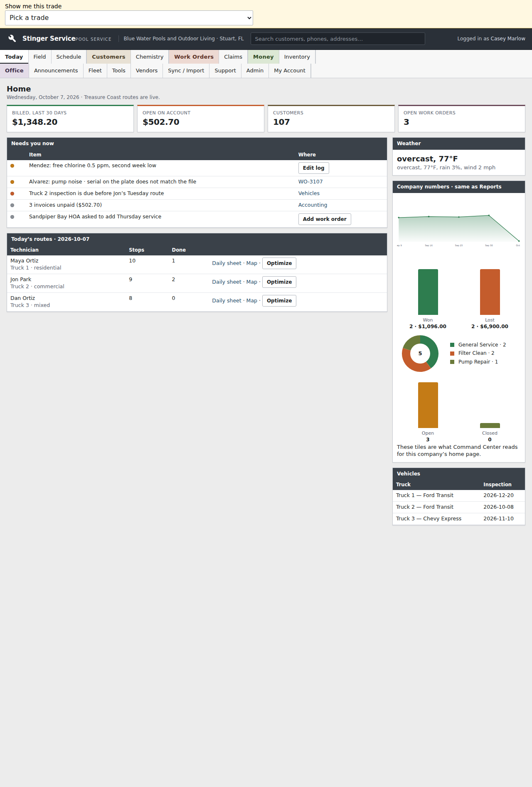This screenshot has width=532, height=787.
Task: Select the Work Orders tab
Action: [x=194, y=57]
